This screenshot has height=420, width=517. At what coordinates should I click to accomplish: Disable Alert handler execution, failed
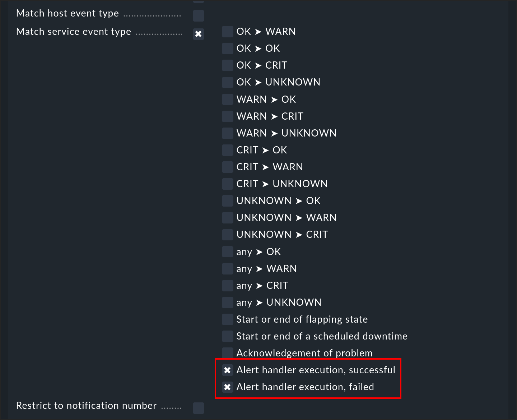227,387
